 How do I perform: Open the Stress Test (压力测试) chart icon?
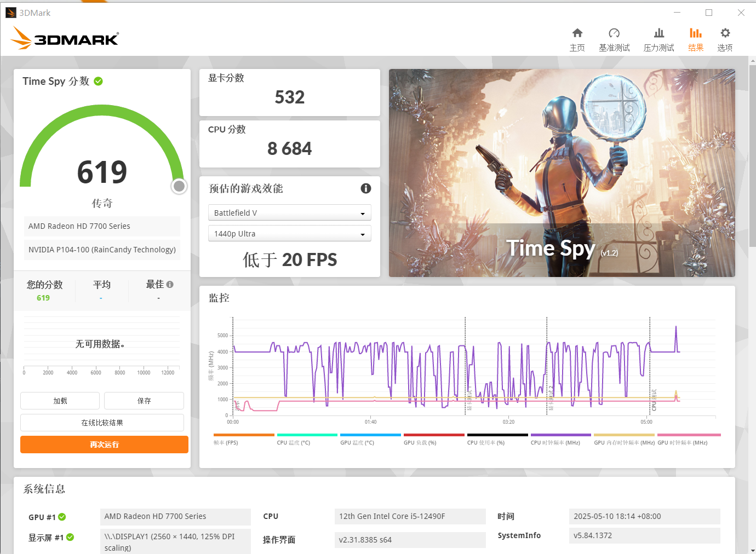[659, 33]
